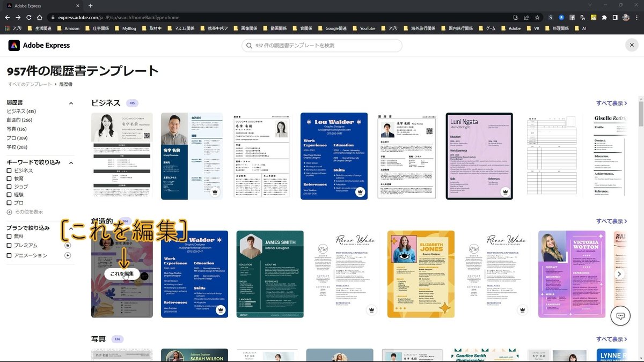Image resolution: width=644 pixels, height=362 pixels.
Task: Open the Chrome three-dot menu
Action: [636, 17]
